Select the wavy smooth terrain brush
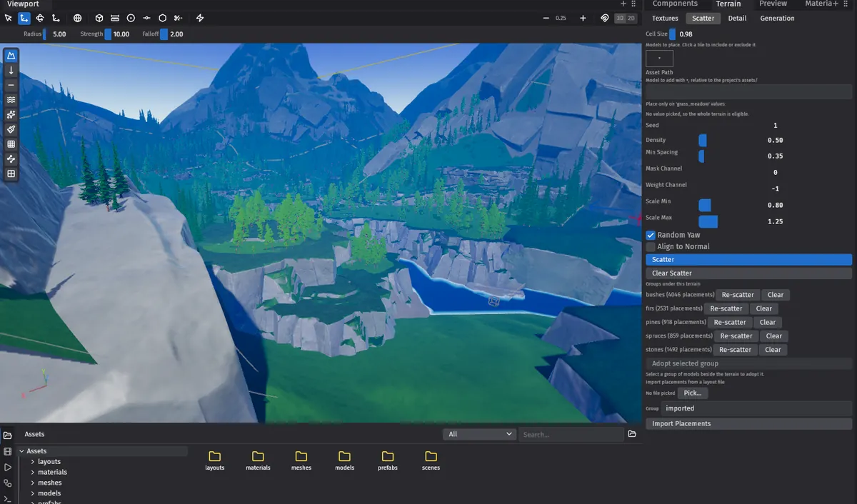The width and height of the screenshot is (857, 504). (11, 100)
